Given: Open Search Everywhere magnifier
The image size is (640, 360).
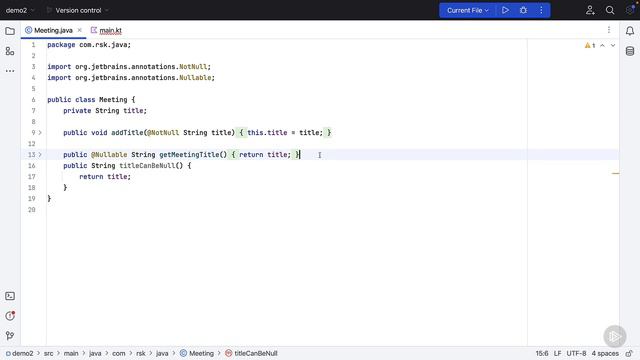Looking at the screenshot, I should 610,10.
